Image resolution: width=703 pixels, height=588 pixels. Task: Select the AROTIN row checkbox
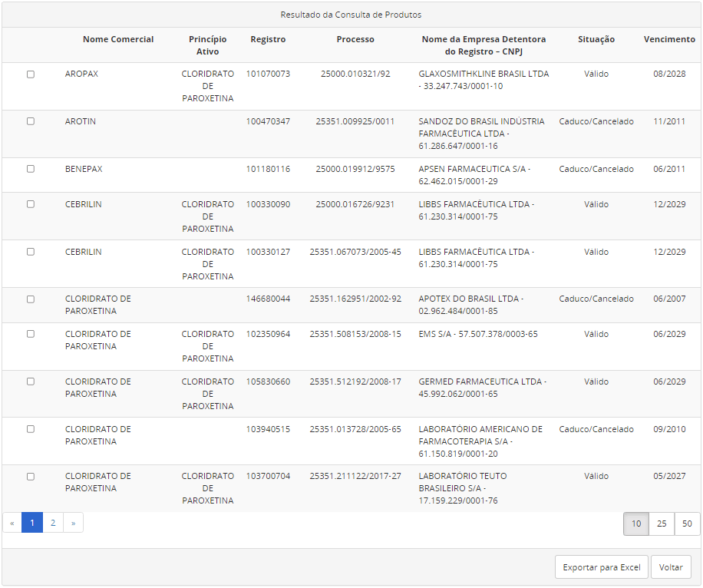coord(31,121)
